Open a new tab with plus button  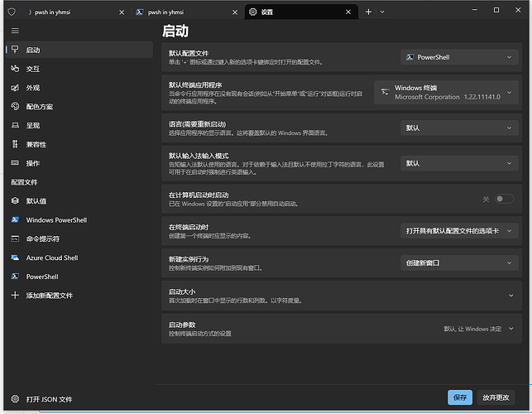[368, 12]
